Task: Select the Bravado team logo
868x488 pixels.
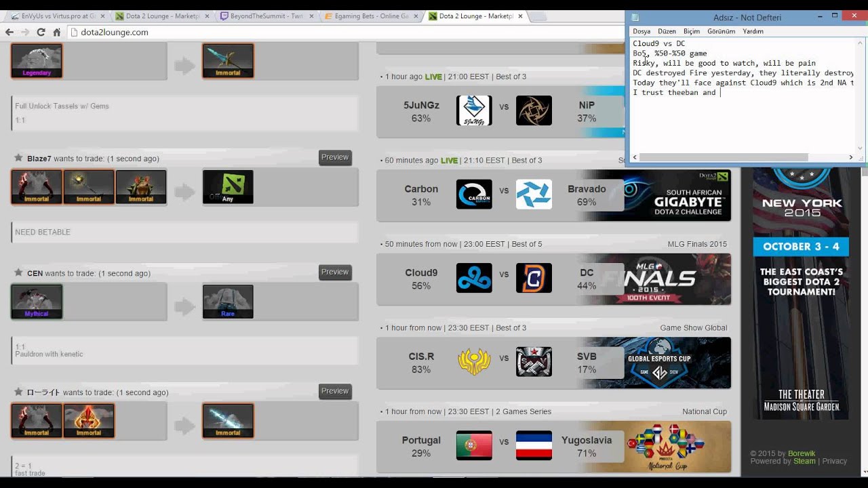Action: [x=534, y=195]
